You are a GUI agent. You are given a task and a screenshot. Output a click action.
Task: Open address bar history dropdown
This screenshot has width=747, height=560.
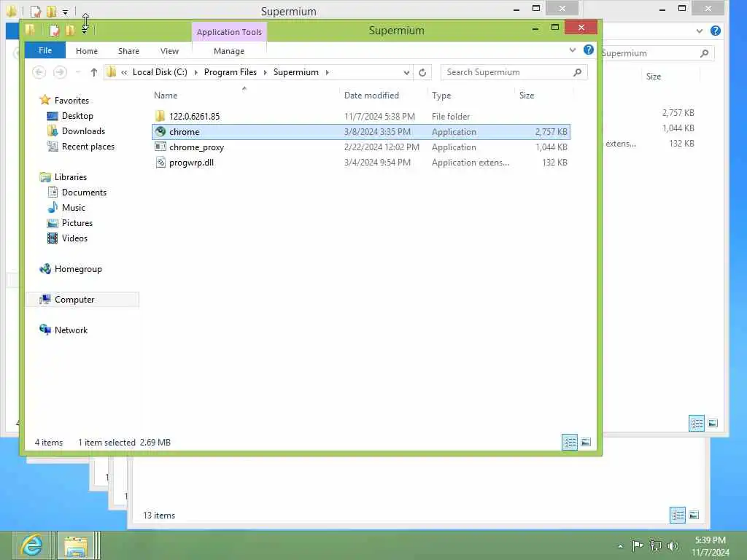[x=406, y=72]
